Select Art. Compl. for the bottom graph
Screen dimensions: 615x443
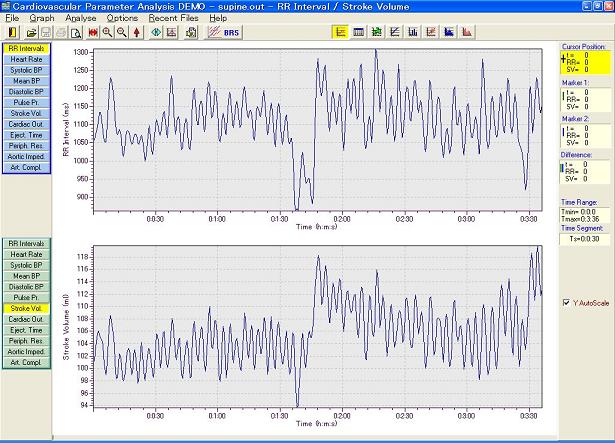[26, 362]
